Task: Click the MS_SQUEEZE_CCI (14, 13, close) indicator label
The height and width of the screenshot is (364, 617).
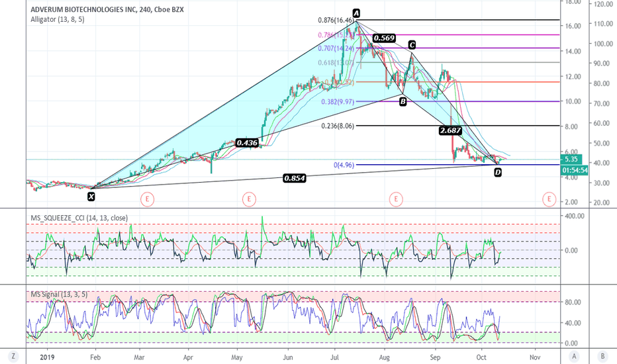Action: point(79,218)
